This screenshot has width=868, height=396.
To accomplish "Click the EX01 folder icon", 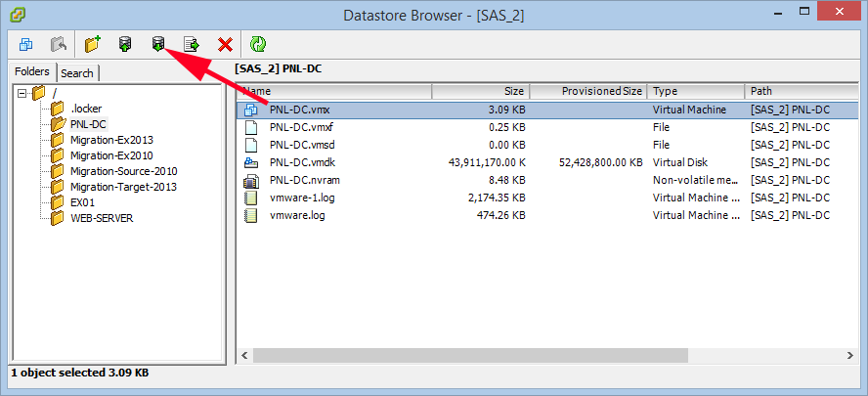I will tap(57, 202).
